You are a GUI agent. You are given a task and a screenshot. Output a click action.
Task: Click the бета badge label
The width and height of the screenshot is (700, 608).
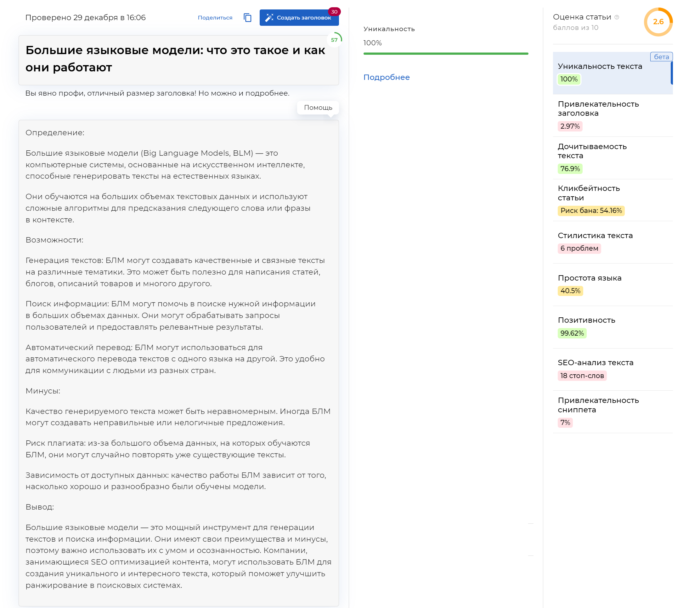tap(661, 57)
